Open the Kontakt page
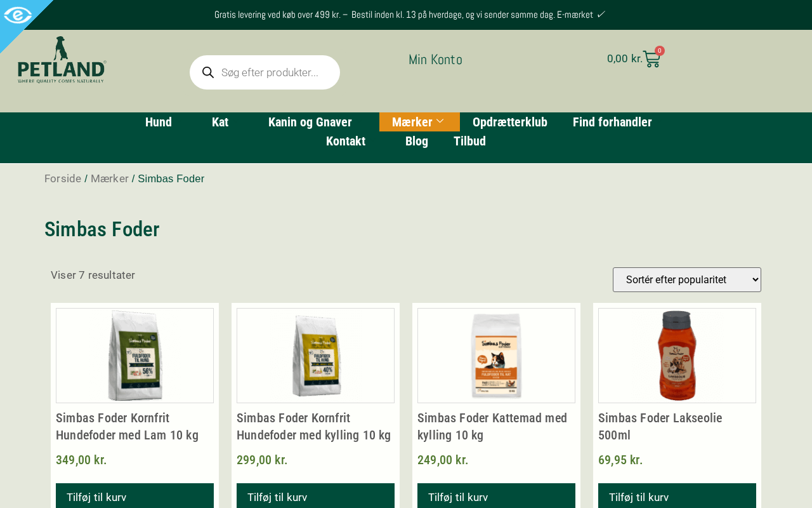The height and width of the screenshot is (508, 812). pos(346,141)
